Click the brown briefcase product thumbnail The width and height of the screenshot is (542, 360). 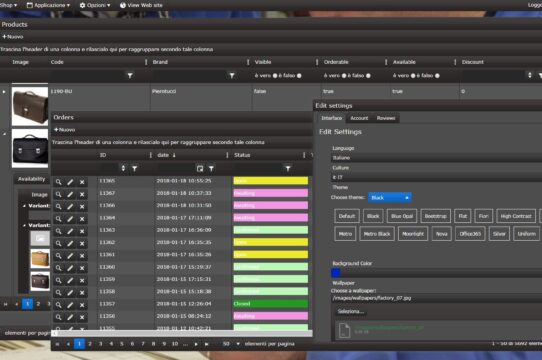coord(30,106)
